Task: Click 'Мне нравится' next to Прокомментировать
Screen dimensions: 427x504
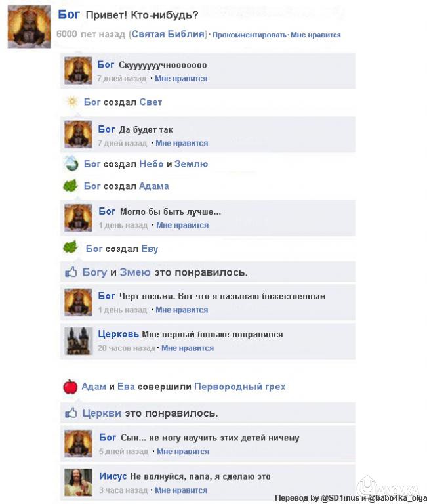Action: coord(315,35)
